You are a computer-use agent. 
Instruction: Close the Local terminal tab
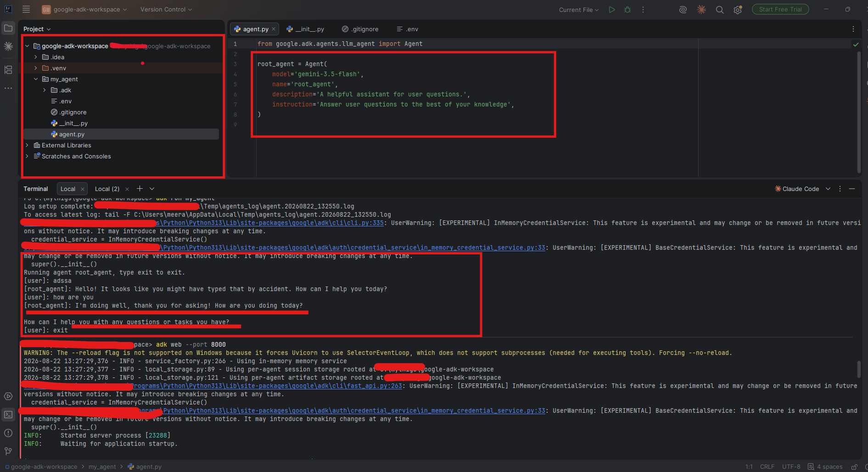coord(83,189)
